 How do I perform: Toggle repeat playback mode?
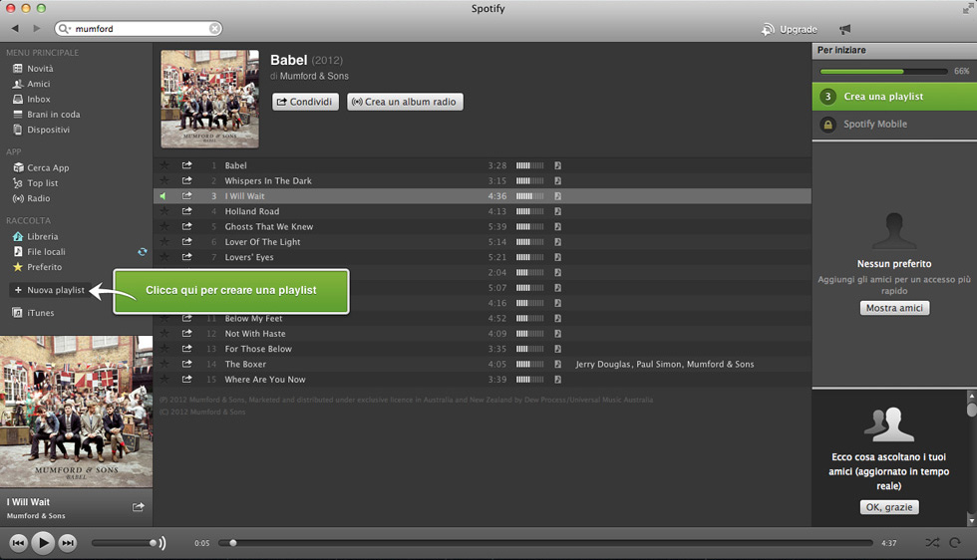955,543
